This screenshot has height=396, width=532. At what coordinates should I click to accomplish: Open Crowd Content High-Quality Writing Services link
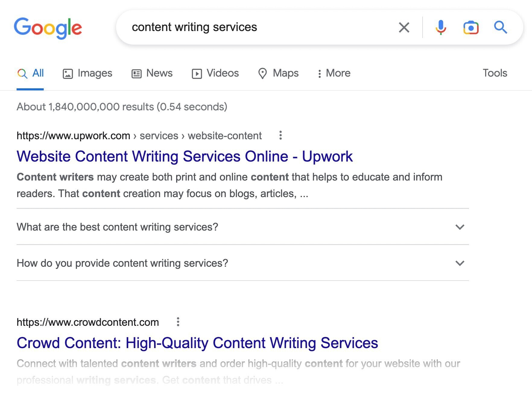click(x=197, y=343)
